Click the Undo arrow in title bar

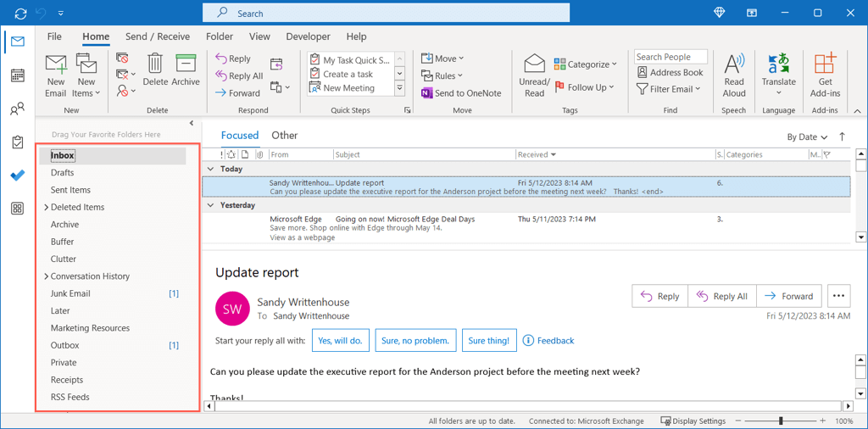pos(41,13)
